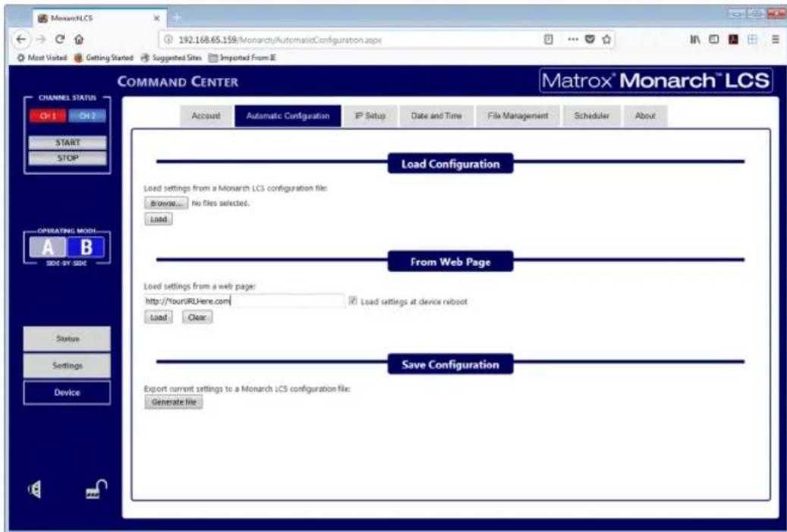Viewport: 787px width, 532px height.
Task: Open the Date and Time tab
Action: 436,116
